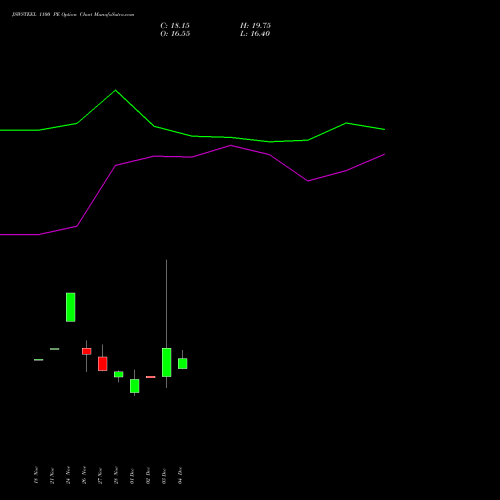
Task: Click the green line's highest peak
Action: (116, 90)
